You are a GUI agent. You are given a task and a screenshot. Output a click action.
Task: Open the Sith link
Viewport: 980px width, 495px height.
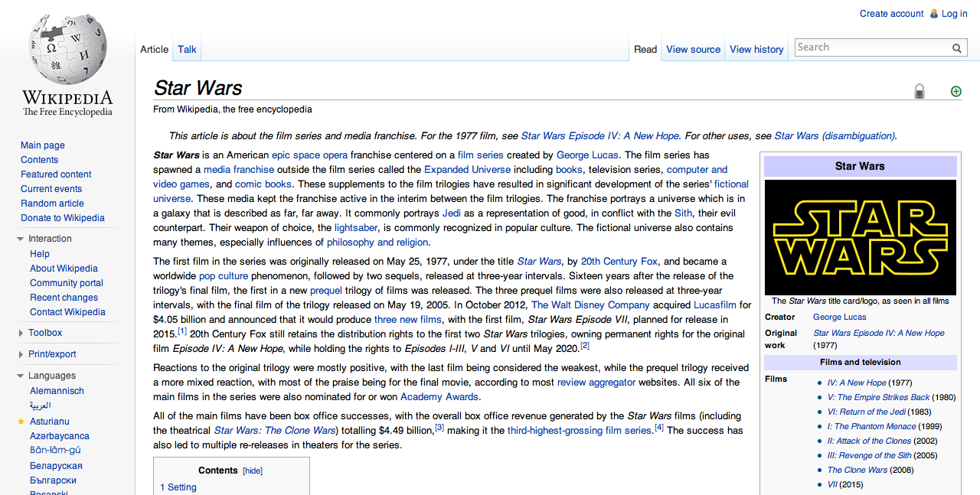[683, 213]
